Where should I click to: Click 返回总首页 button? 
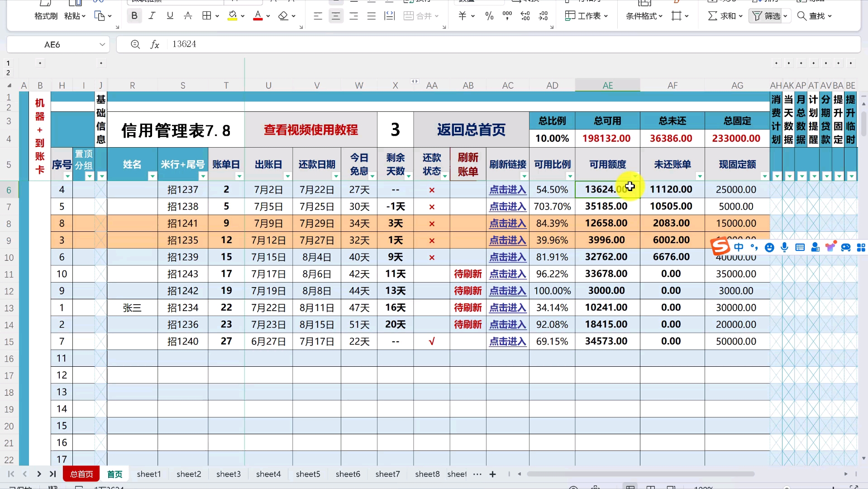point(471,130)
